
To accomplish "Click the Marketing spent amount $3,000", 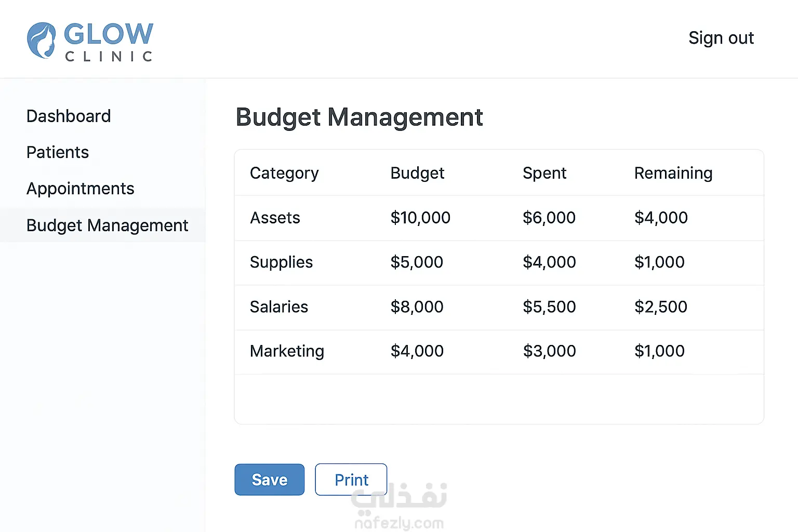I will [x=549, y=351].
